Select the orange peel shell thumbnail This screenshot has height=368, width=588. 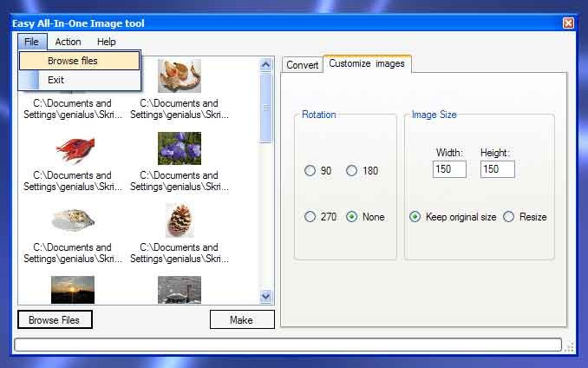(180, 76)
